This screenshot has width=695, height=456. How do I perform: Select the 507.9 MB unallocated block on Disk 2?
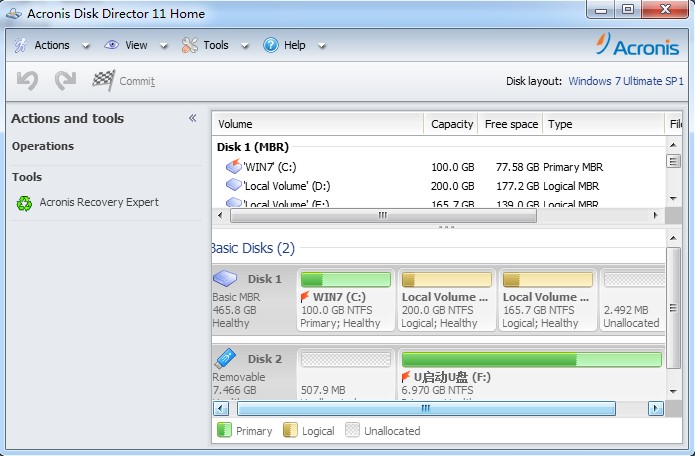[346, 373]
